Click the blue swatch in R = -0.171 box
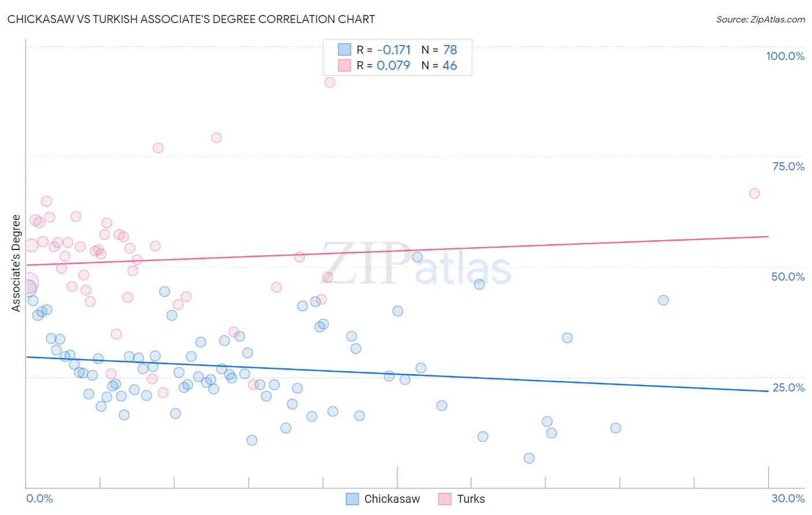 [344, 50]
